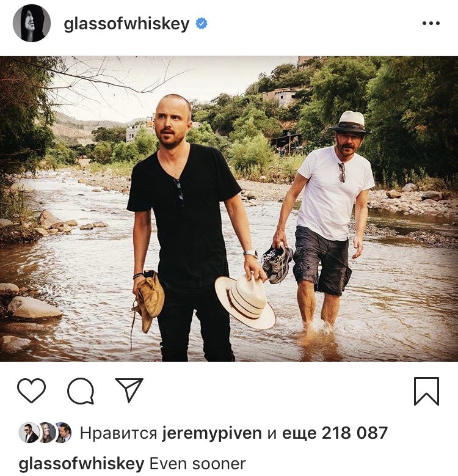Tap the middle liker avatar with long-haired woman
Screen dimensions: 458x476
(x=46, y=432)
